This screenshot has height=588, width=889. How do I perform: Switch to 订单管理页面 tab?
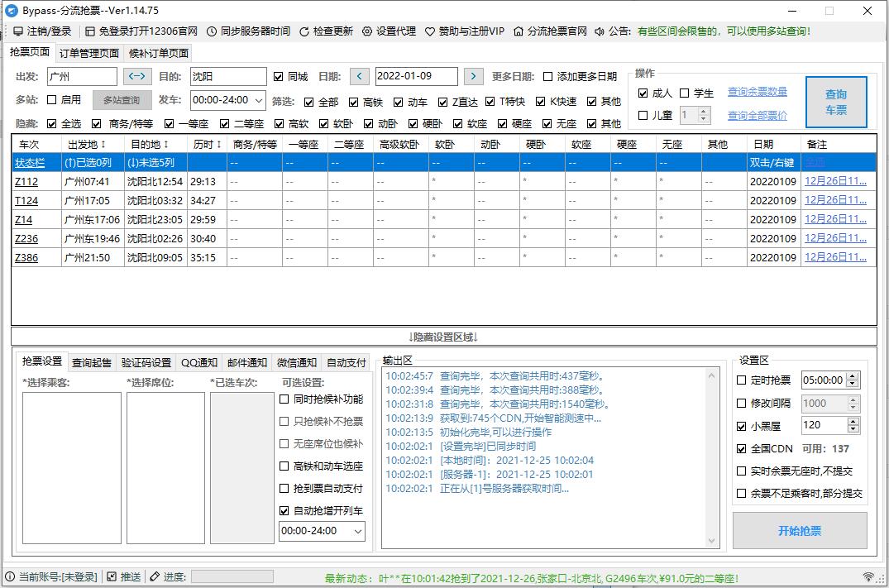[89, 53]
